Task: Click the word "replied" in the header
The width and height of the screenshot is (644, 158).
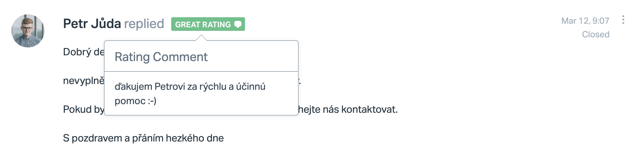Action: (144, 24)
